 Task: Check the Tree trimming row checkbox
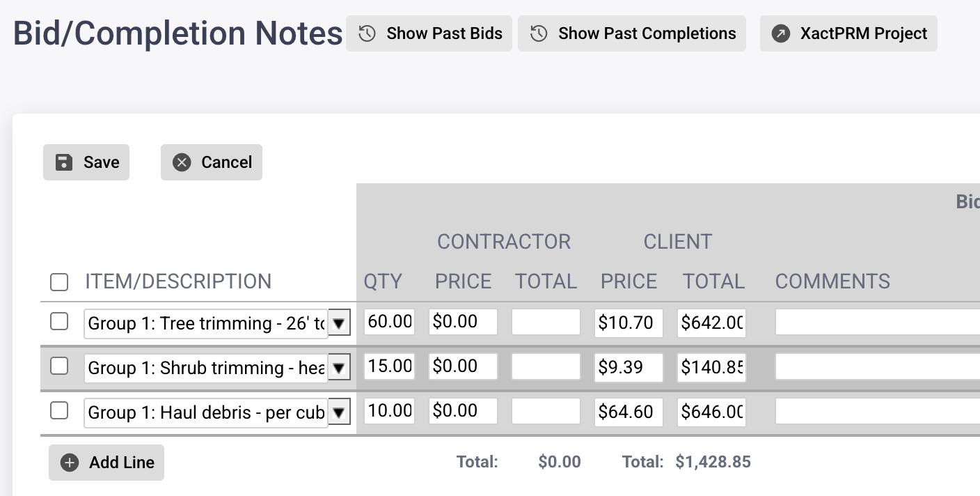59,322
